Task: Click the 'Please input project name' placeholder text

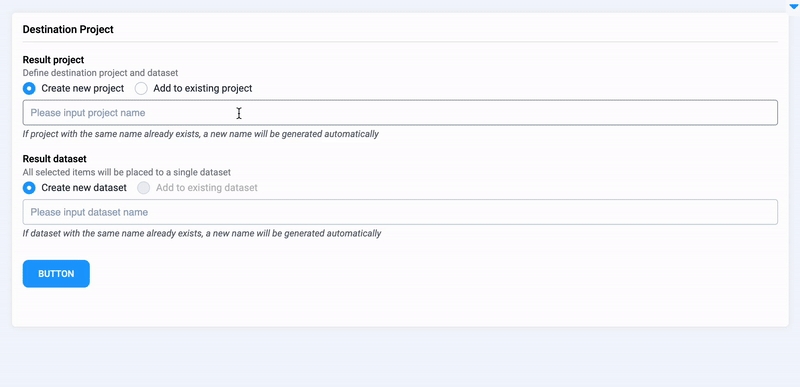Action: (88, 113)
